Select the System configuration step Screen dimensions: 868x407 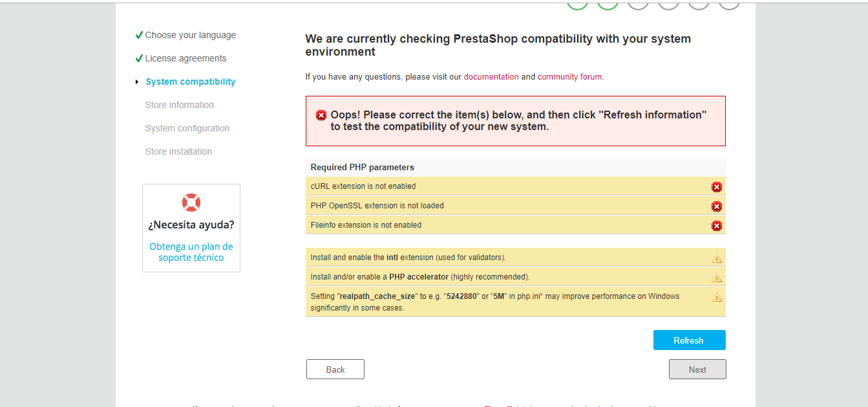[x=187, y=128]
